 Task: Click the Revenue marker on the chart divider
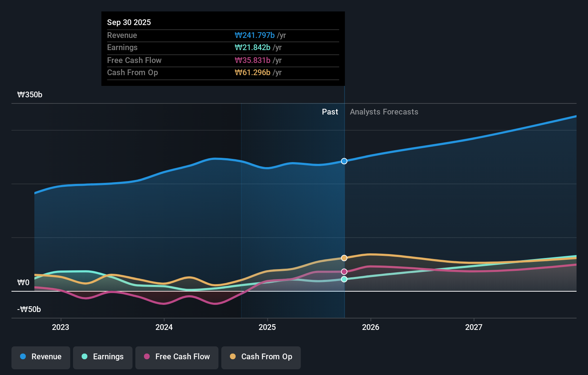click(x=344, y=161)
